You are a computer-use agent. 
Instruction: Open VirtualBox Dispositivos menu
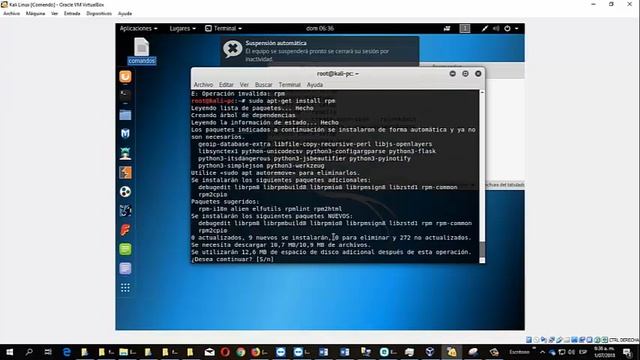click(99, 13)
